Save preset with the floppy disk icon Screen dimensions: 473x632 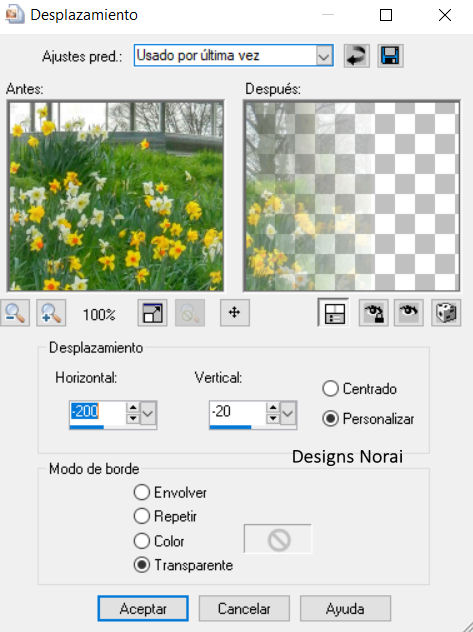point(390,56)
